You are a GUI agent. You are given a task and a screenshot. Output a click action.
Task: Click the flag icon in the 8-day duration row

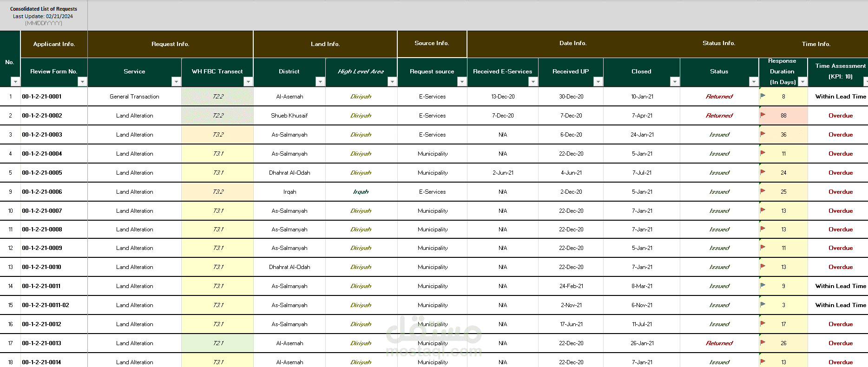[763, 96]
